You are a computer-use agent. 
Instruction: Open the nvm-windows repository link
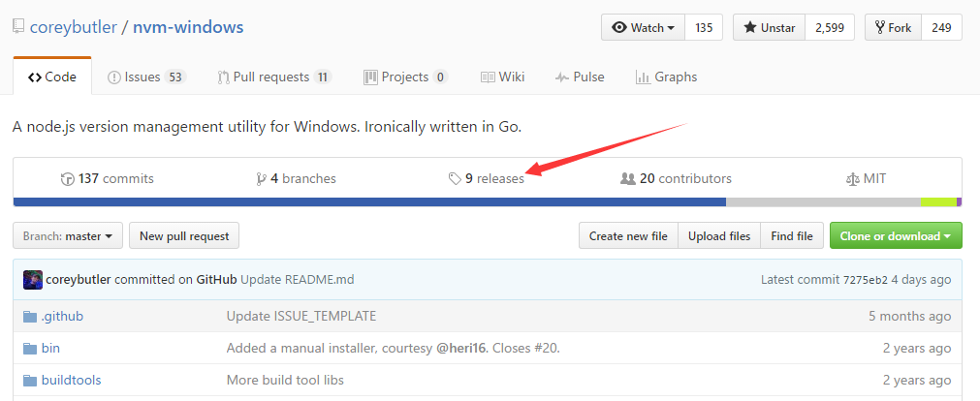[188, 27]
